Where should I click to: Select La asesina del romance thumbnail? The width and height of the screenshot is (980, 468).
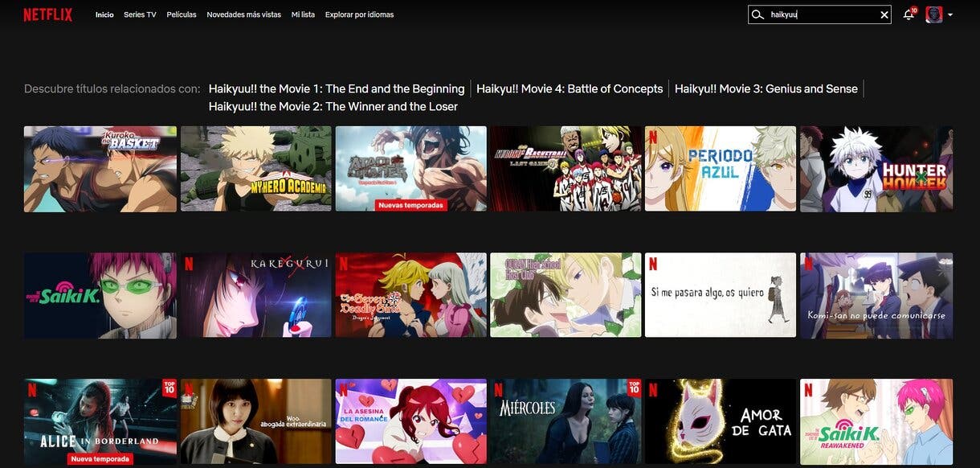coord(411,421)
